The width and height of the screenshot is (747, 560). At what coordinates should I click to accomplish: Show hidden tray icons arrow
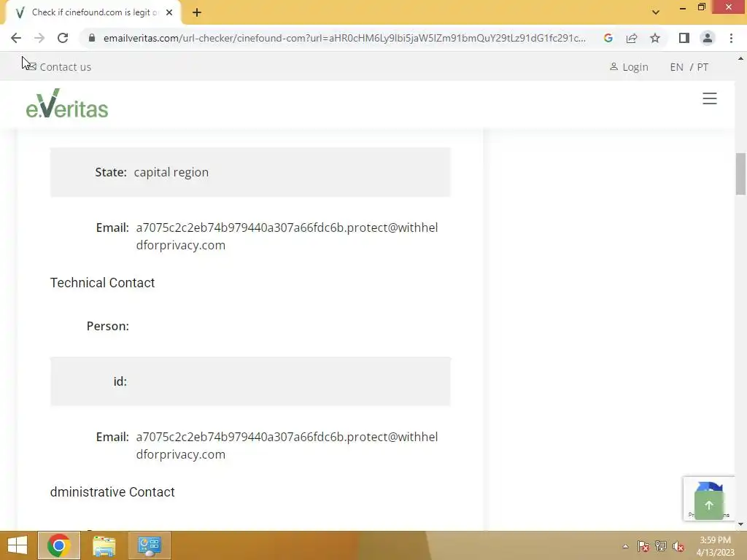pyautogui.click(x=625, y=546)
